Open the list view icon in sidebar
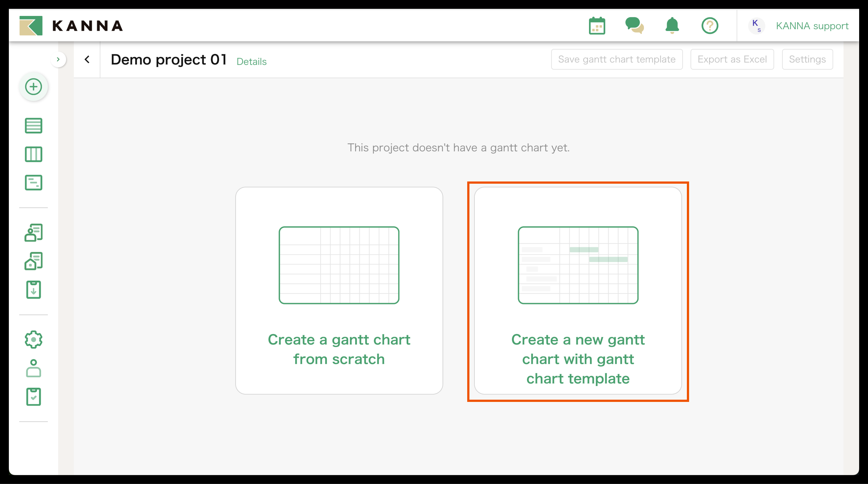The width and height of the screenshot is (868, 484). pos(33,126)
